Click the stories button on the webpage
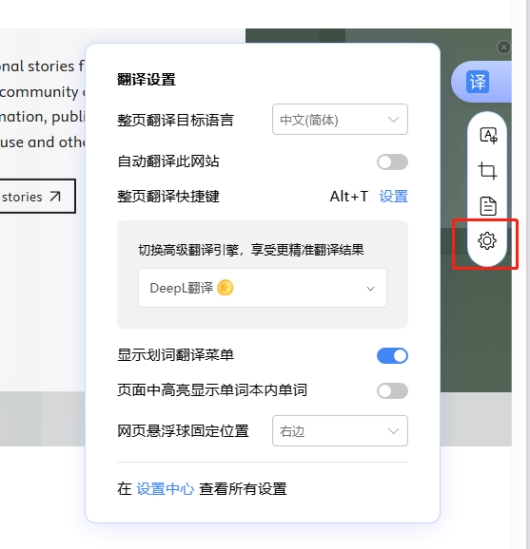This screenshot has width=530, height=549. [x=37, y=196]
